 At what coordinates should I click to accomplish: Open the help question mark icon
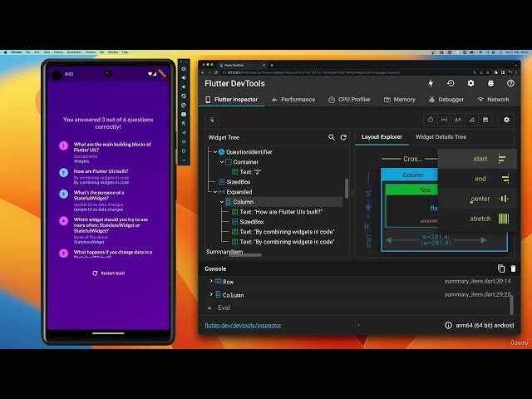pyautogui.click(x=510, y=83)
